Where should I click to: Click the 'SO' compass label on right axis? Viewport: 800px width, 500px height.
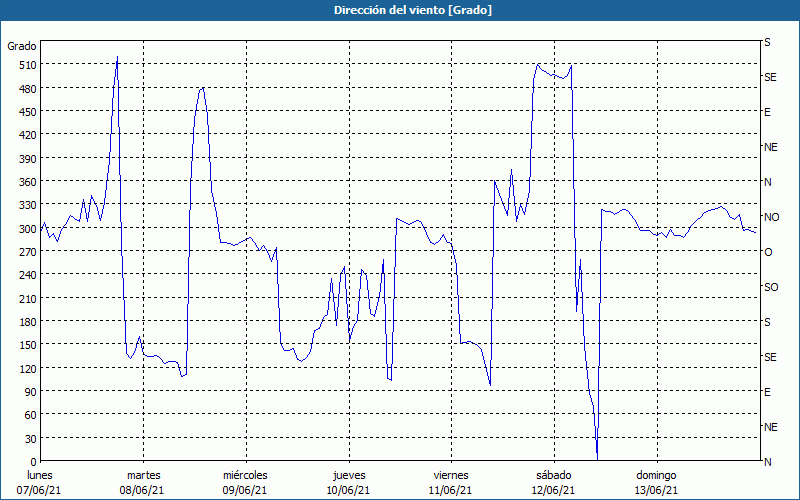[x=771, y=288]
